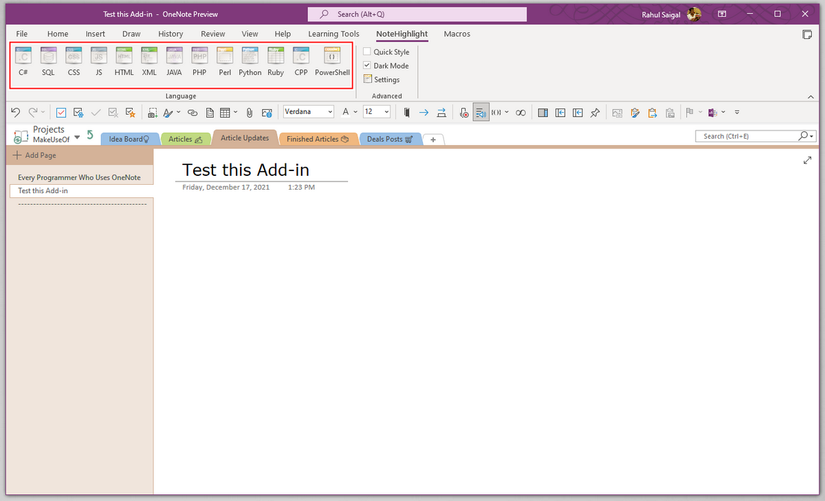The height and width of the screenshot is (501, 825).
Task: Open the Deals Posts section tab
Action: coord(390,139)
